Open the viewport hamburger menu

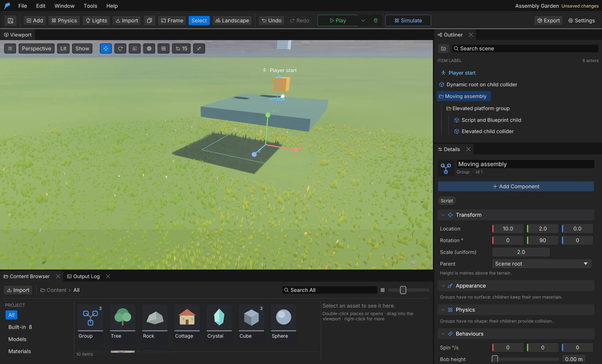tap(10, 48)
